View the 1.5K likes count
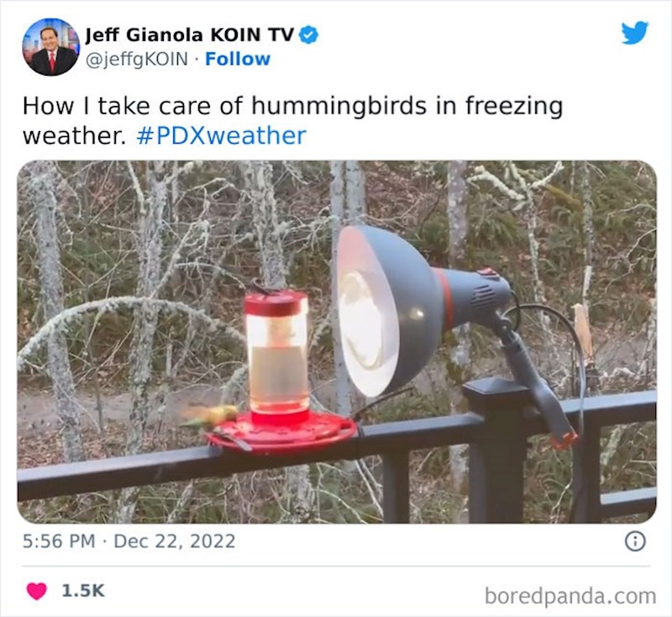 tap(83, 591)
